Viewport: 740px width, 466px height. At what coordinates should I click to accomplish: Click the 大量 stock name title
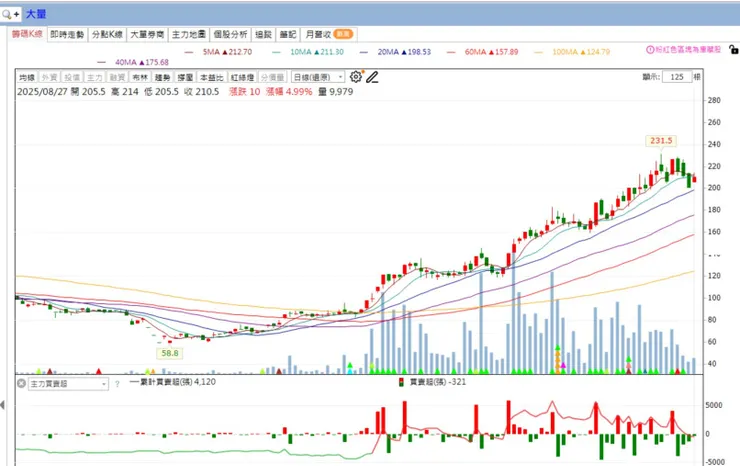tap(36, 14)
